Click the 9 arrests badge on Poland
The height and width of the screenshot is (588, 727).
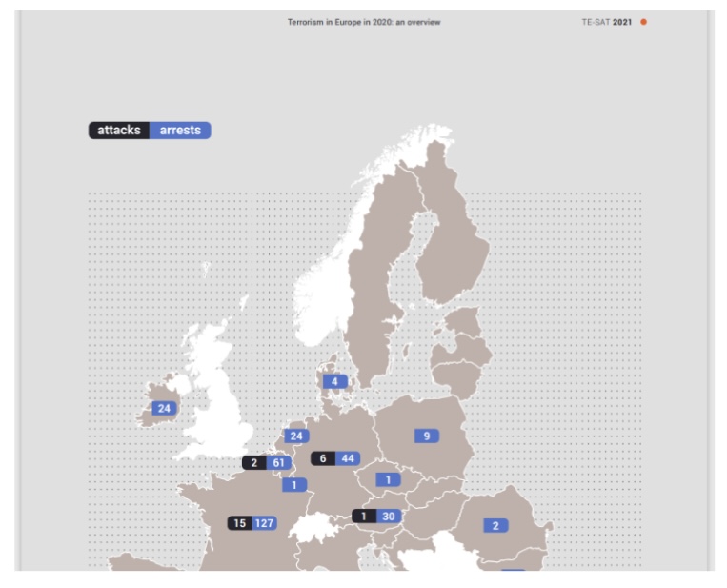427,436
